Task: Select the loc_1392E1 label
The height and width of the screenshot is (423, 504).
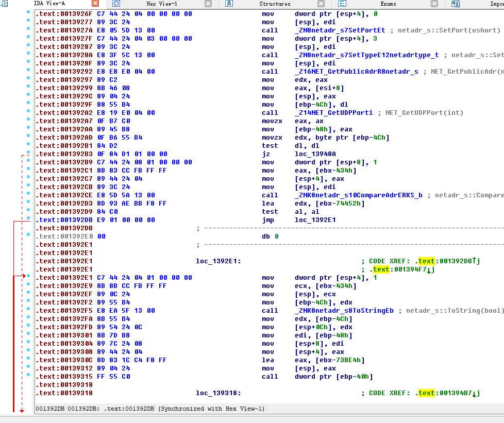Action: click(x=219, y=261)
